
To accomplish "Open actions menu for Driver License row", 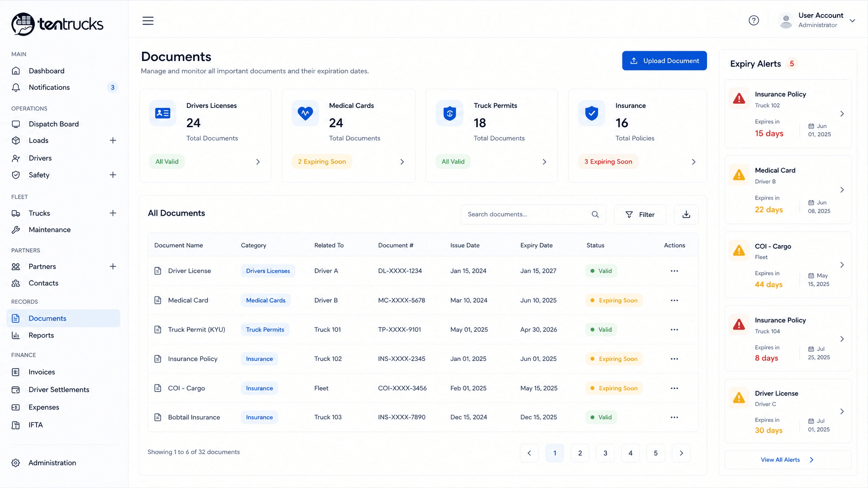I will pyautogui.click(x=674, y=271).
